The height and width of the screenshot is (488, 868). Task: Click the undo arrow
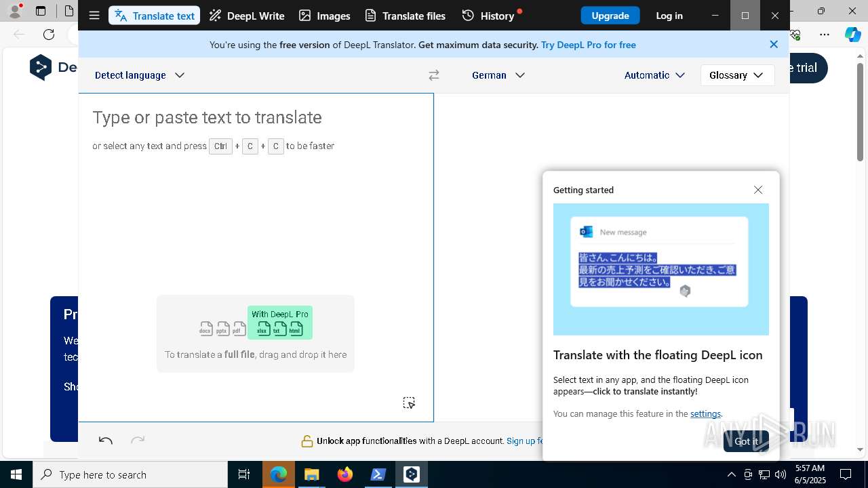coord(105,441)
